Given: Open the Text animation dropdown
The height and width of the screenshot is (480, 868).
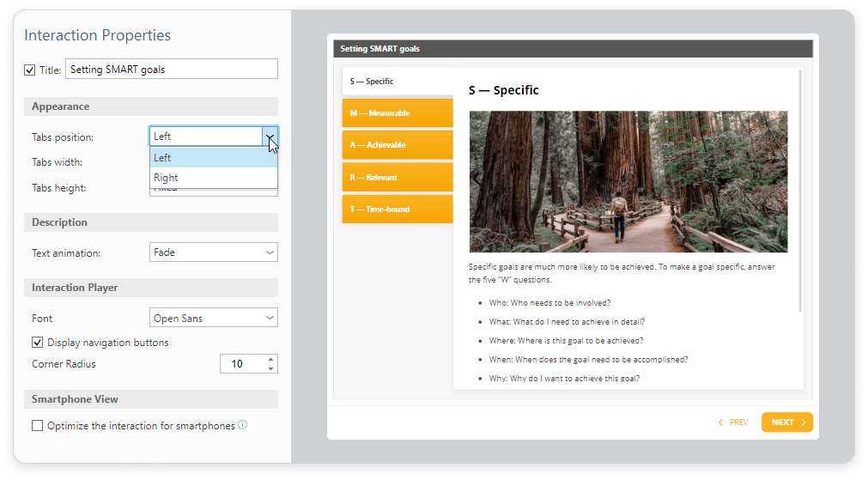Looking at the screenshot, I should [x=213, y=252].
